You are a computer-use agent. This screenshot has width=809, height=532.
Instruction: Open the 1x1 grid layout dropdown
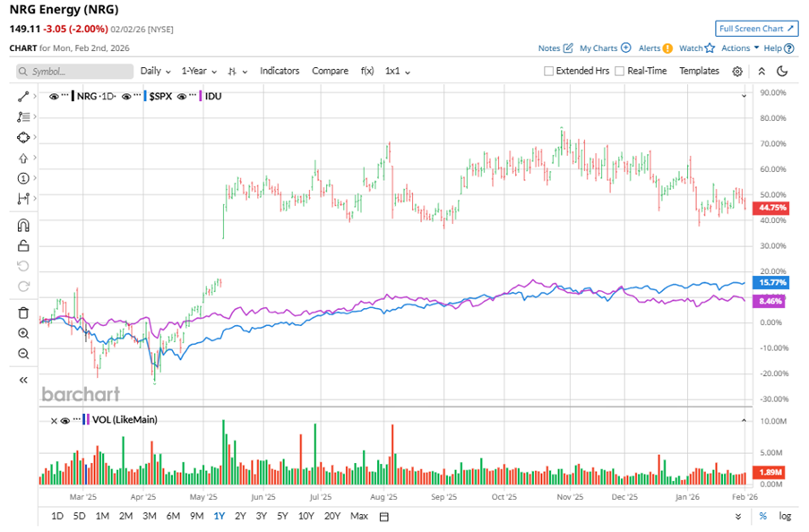point(398,72)
